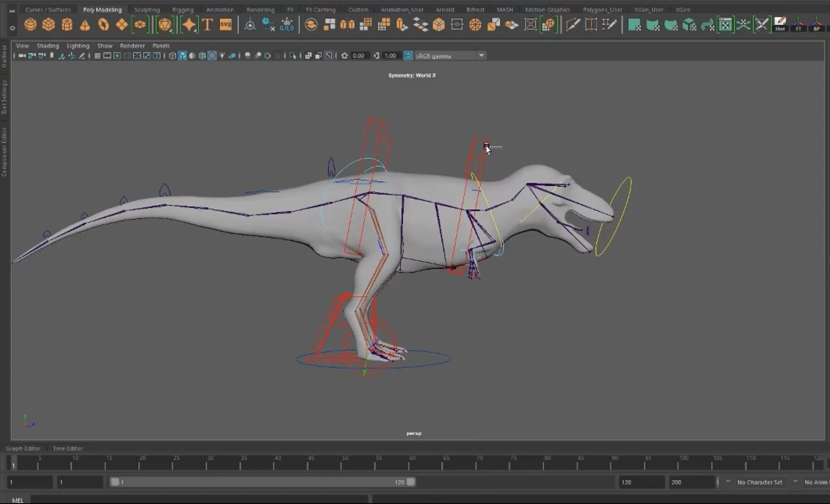The image size is (830, 504).
Task: Open the Graph Editor tab
Action: click(23, 448)
